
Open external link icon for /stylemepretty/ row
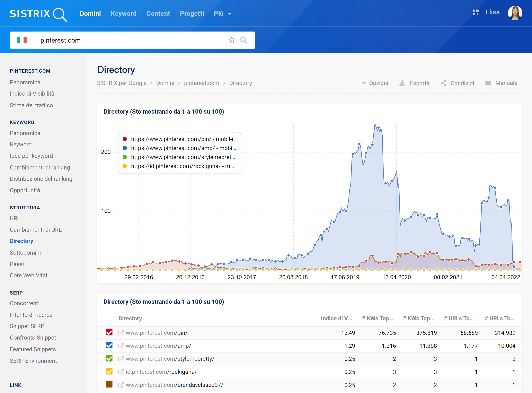(121, 359)
